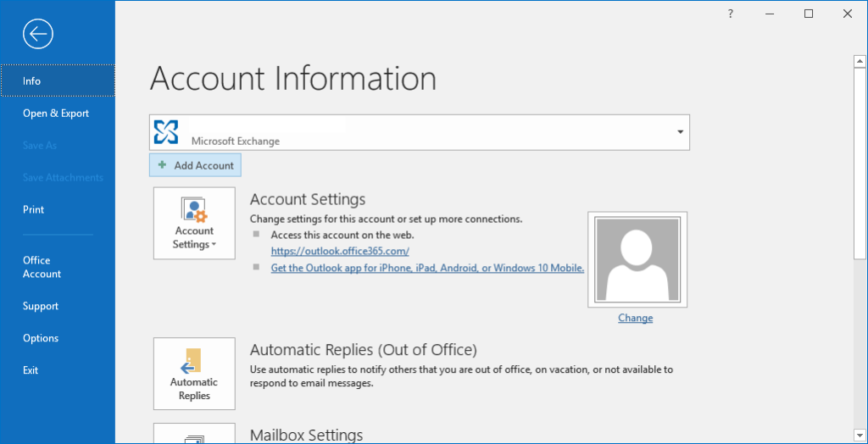The image size is (868, 444).
Task: Click the Change photo link
Action: point(636,318)
